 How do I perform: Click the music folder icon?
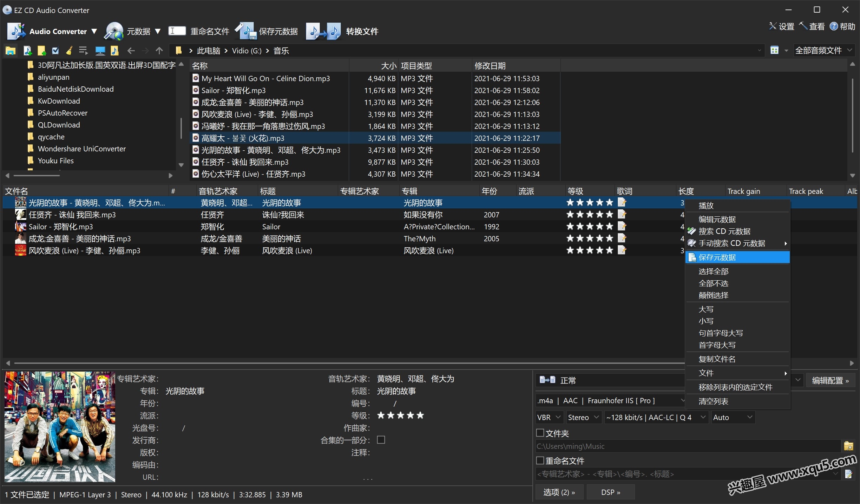pyautogui.click(x=114, y=51)
